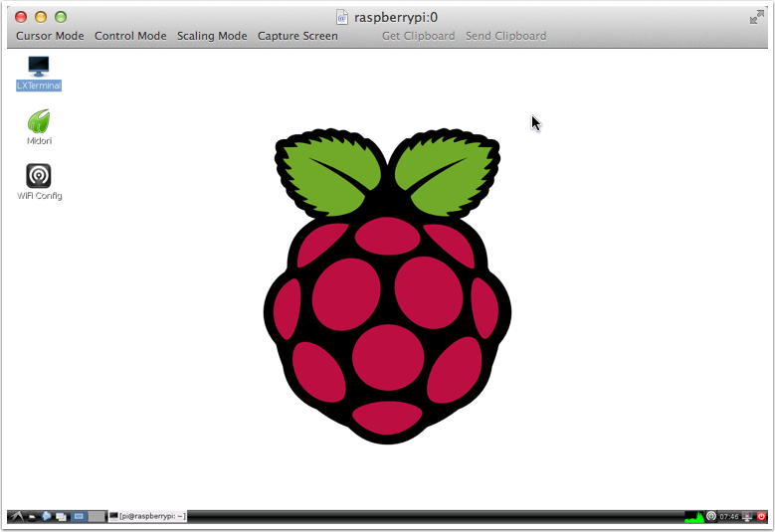This screenshot has width=775, height=532.
Task: Open the Scaling Mode menu
Action: click(212, 36)
